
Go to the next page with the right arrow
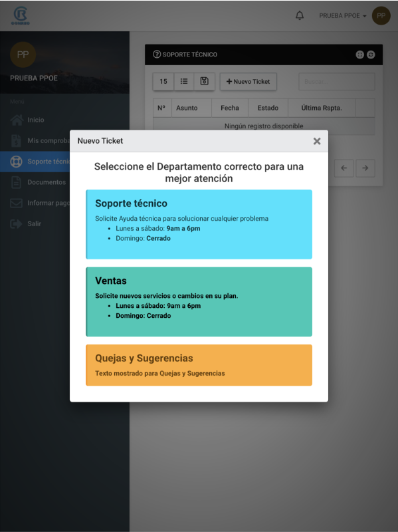pyautogui.click(x=365, y=168)
